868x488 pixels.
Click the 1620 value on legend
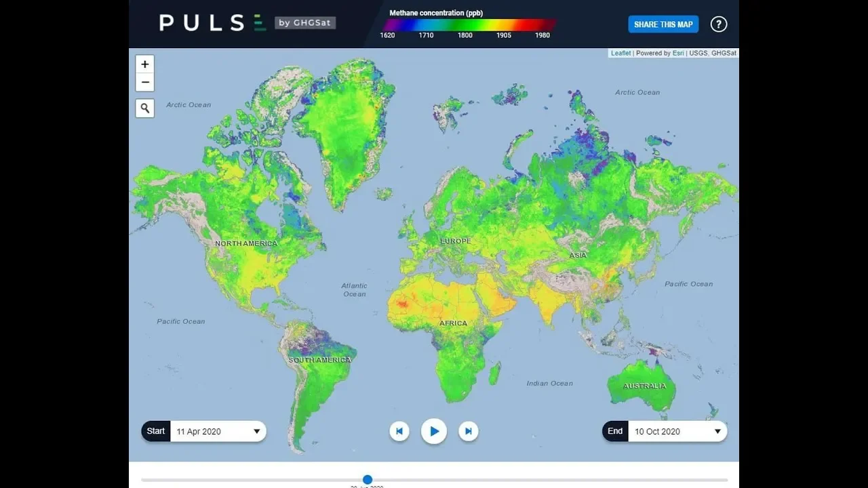click(387, 35)
